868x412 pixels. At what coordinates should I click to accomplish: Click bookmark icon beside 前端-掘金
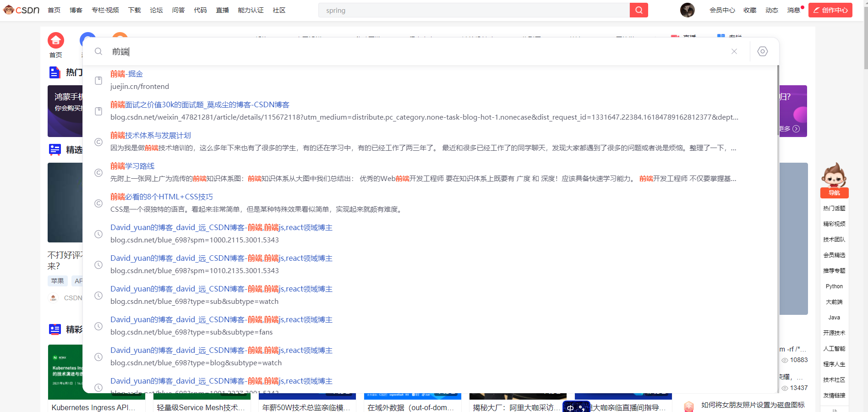pos(98,81)
